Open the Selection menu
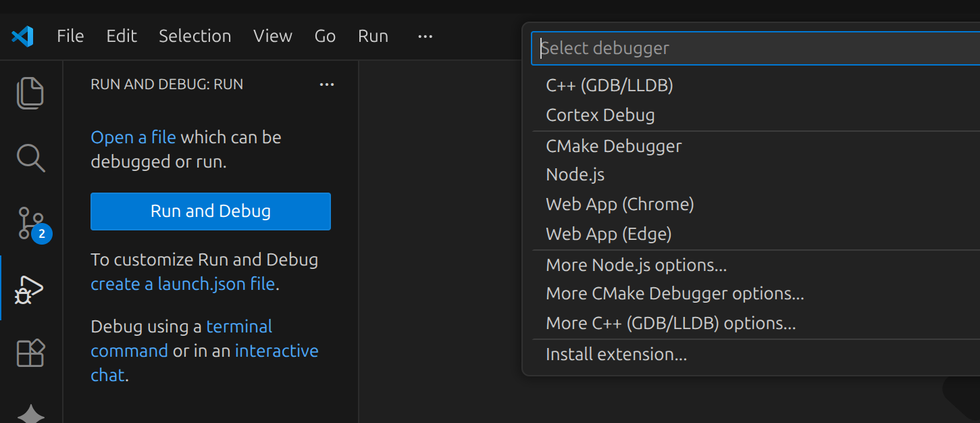 coord(195,36)
